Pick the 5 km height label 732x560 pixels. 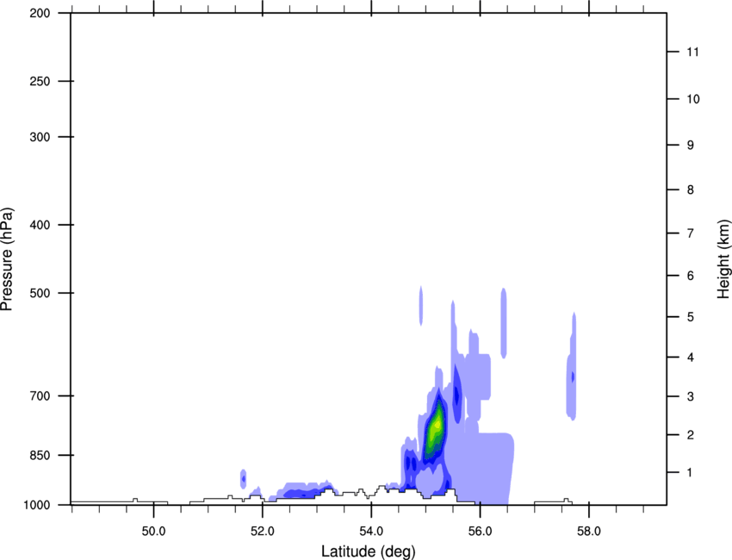[691, 317]
